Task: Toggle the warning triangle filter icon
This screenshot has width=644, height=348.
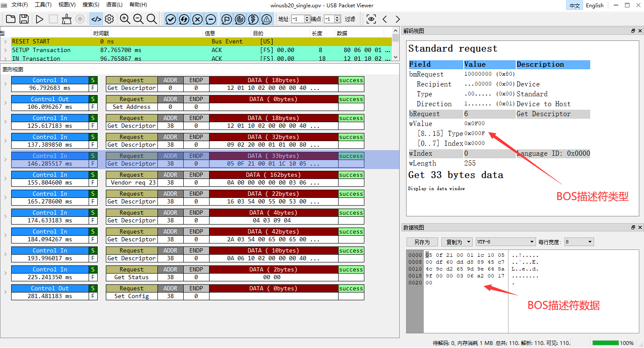Action: 266,19
